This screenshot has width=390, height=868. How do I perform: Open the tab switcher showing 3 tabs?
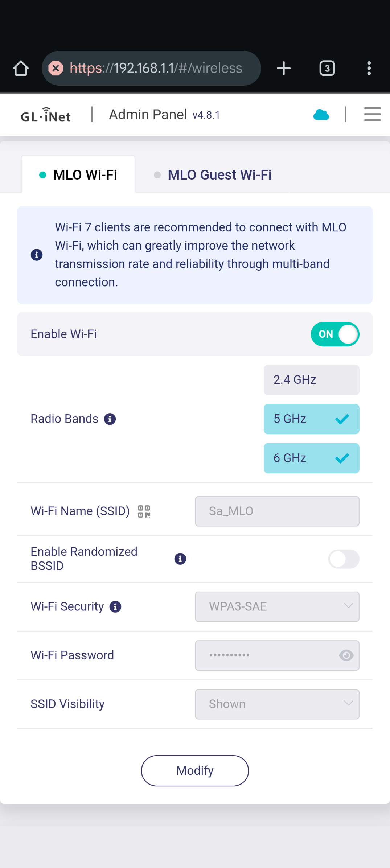pyautogui.click(x=327, y=68)
